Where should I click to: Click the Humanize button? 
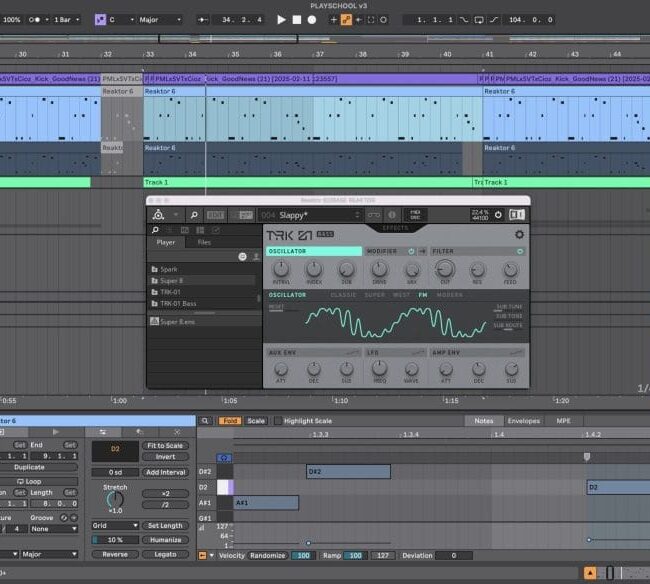(x=164, y=539)
